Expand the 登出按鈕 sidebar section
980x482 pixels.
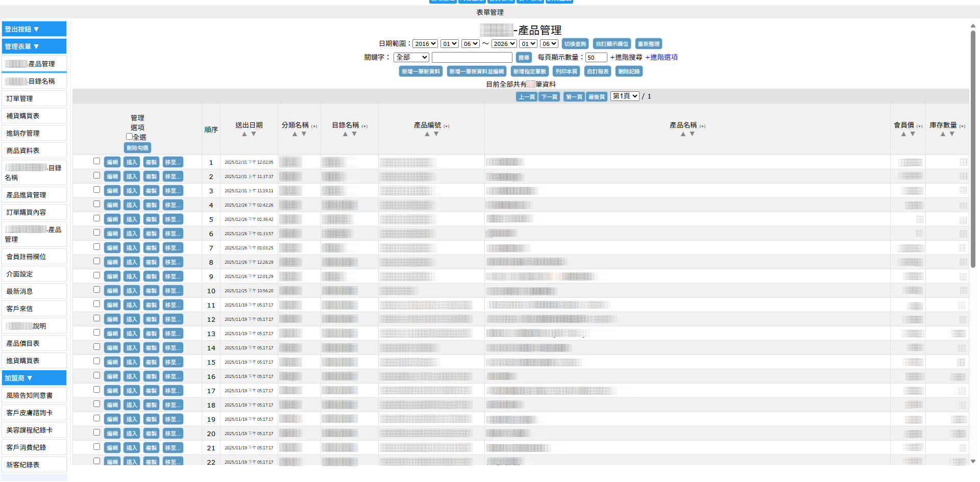(x=34, y=29)
